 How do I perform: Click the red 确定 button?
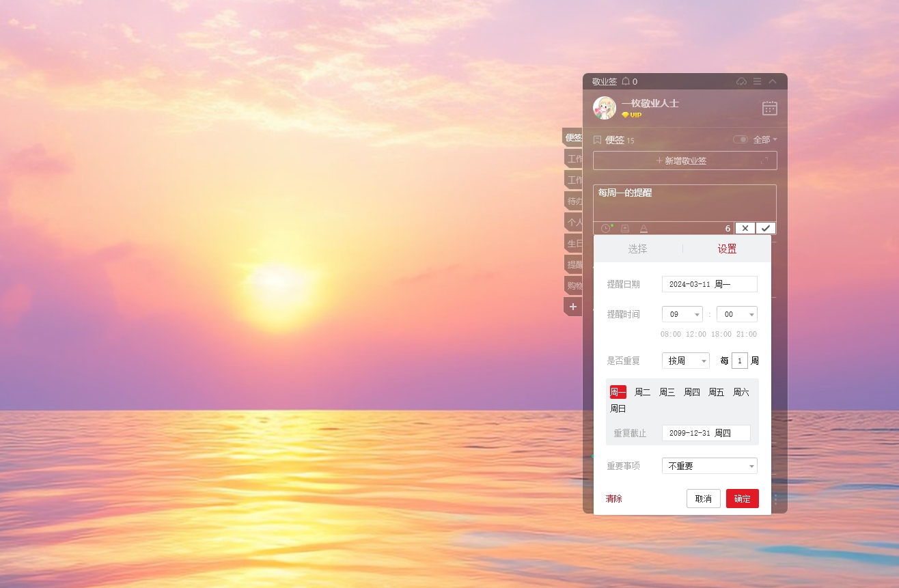click(x=743, y=499)
